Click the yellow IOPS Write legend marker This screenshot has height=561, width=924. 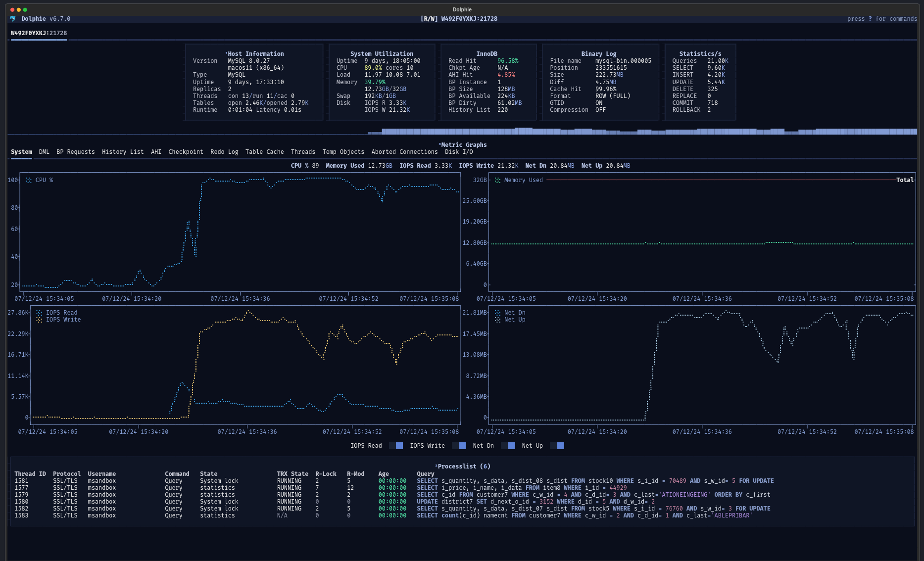point(39,320)
